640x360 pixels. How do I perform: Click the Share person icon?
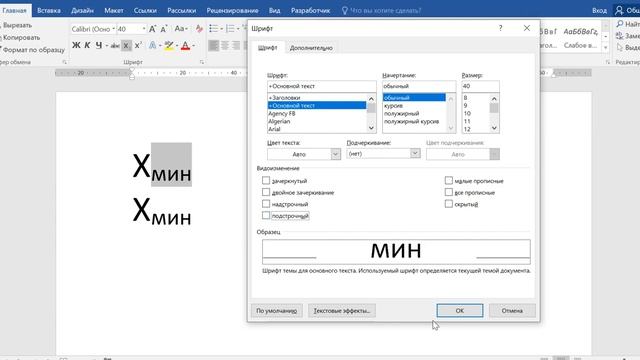(x=619, y=10)
